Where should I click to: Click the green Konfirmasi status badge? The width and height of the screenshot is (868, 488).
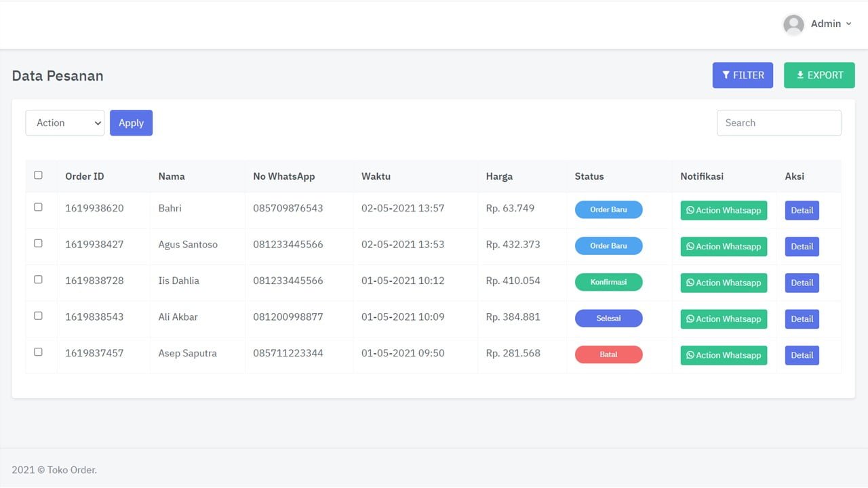[608, 282]
